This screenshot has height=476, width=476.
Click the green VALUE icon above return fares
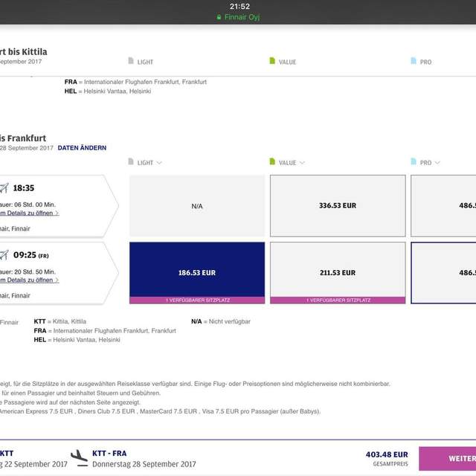pyautogui.click(x=272, y=162)
